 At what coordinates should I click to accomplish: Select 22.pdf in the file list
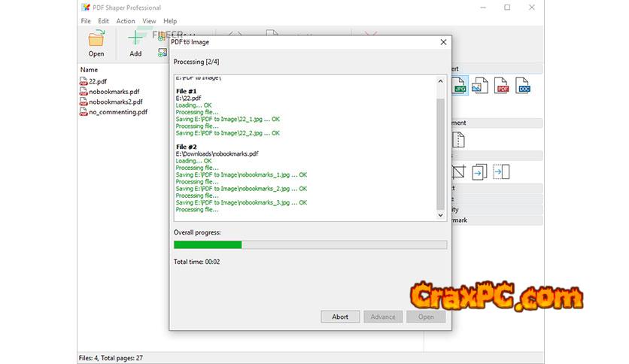click(98, 81)
